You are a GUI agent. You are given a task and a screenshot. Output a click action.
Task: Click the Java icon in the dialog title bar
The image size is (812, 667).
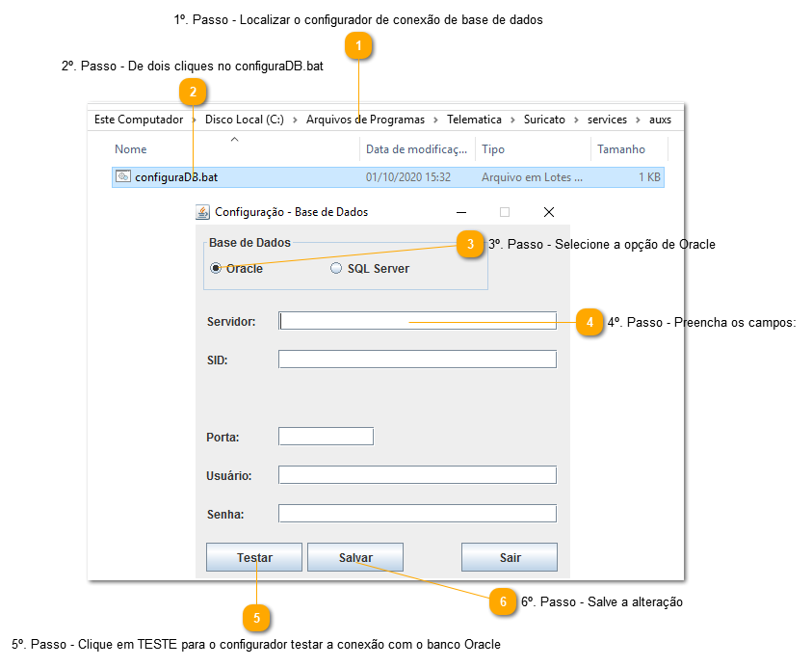point(202,212)
